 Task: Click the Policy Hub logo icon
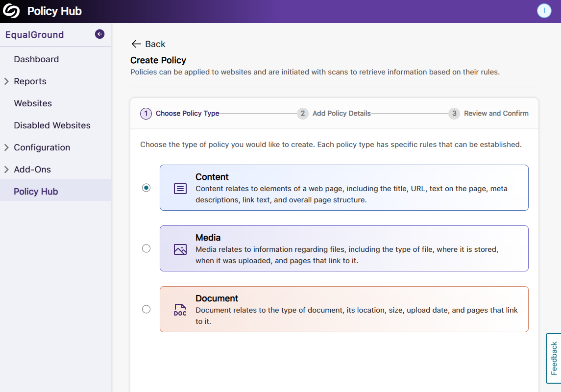pos(11,11)
